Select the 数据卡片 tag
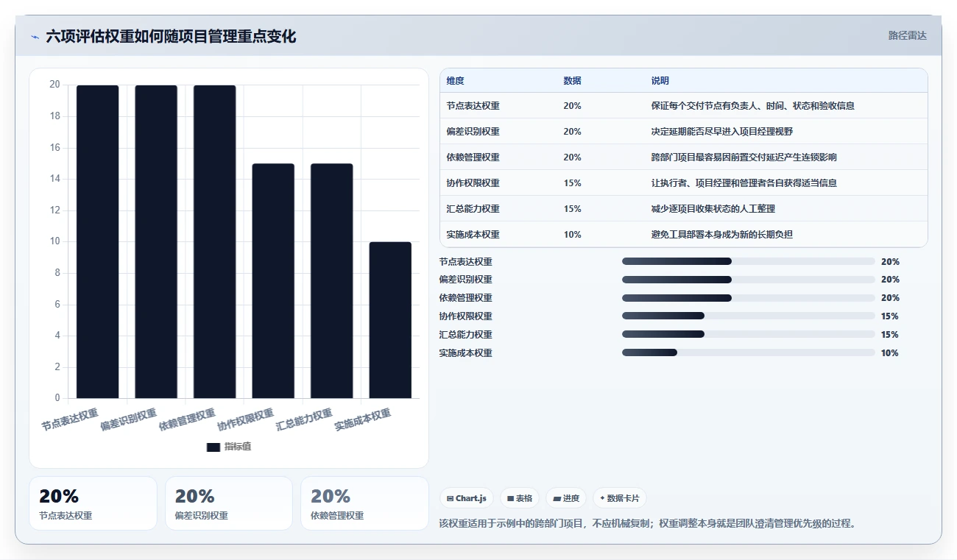Screen dimensions: 957x560 pyautogui.click(x=620, y=498)
